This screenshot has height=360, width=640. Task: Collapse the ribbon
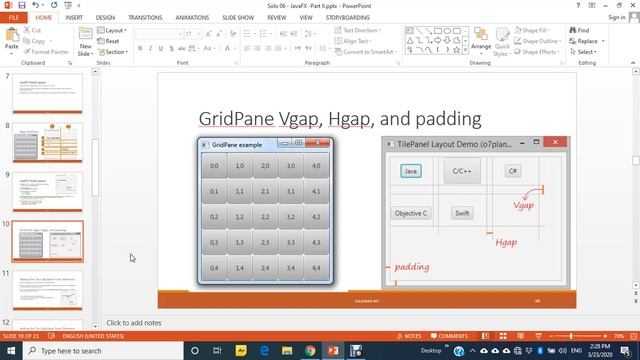[x=633, y=63]
